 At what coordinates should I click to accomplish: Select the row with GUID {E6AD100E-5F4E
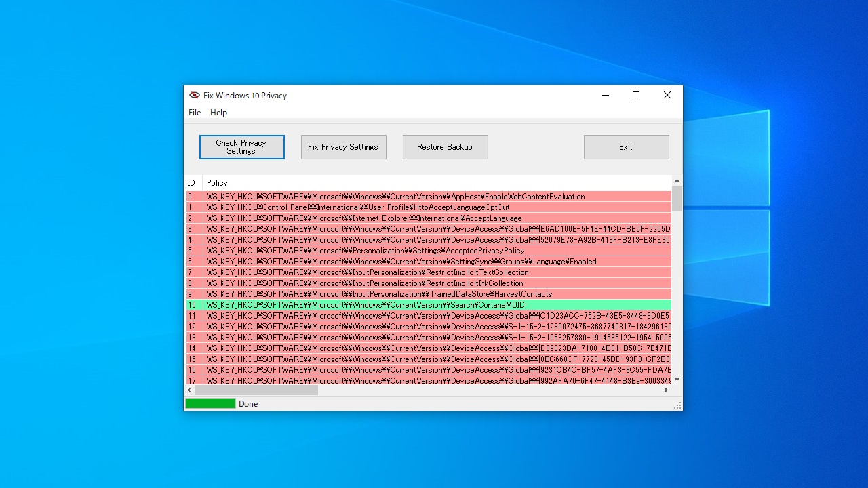coord(429,229)
